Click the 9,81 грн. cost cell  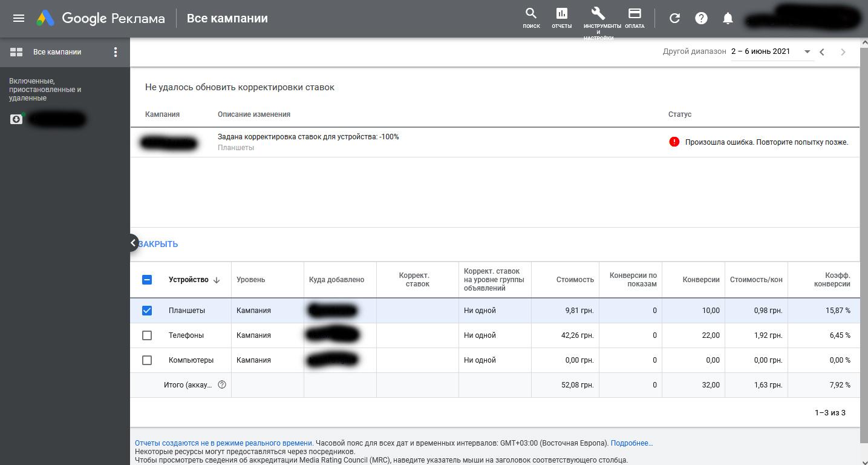pos(579,311)
